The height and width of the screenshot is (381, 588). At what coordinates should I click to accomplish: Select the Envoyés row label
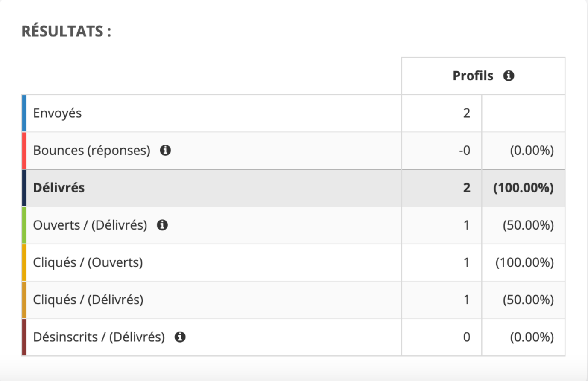57,113
